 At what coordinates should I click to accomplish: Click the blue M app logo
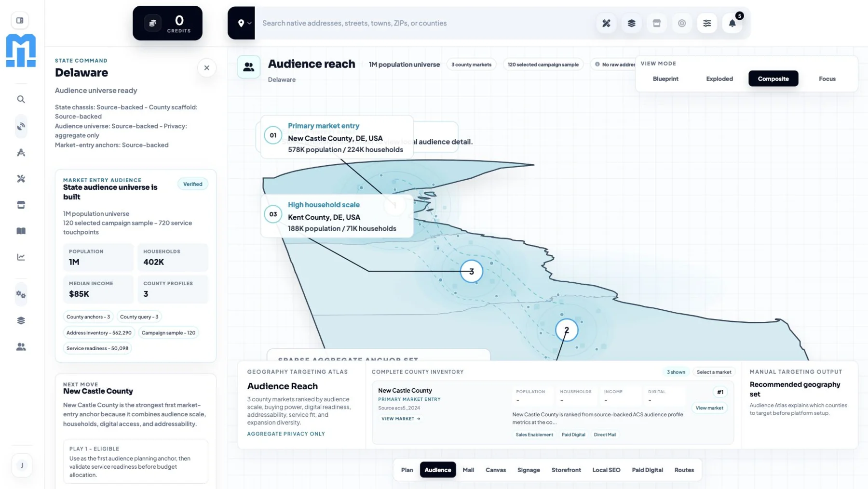click(x=21, y=51)
